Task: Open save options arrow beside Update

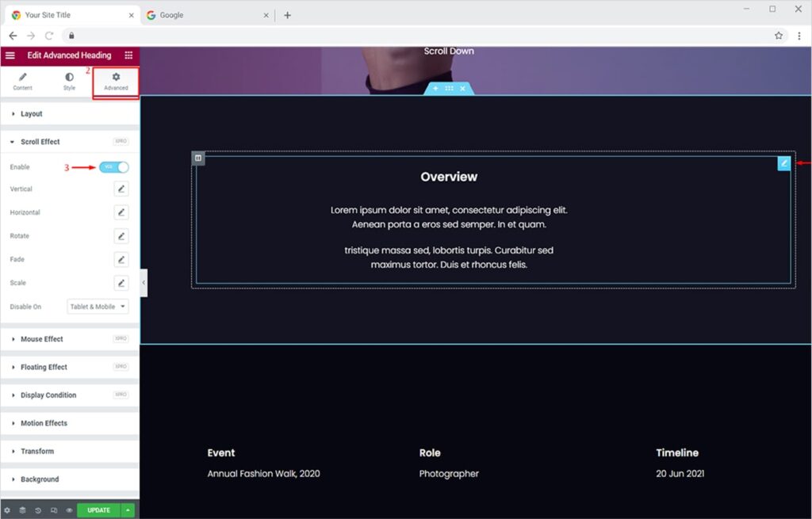Action: pos(128,510)
